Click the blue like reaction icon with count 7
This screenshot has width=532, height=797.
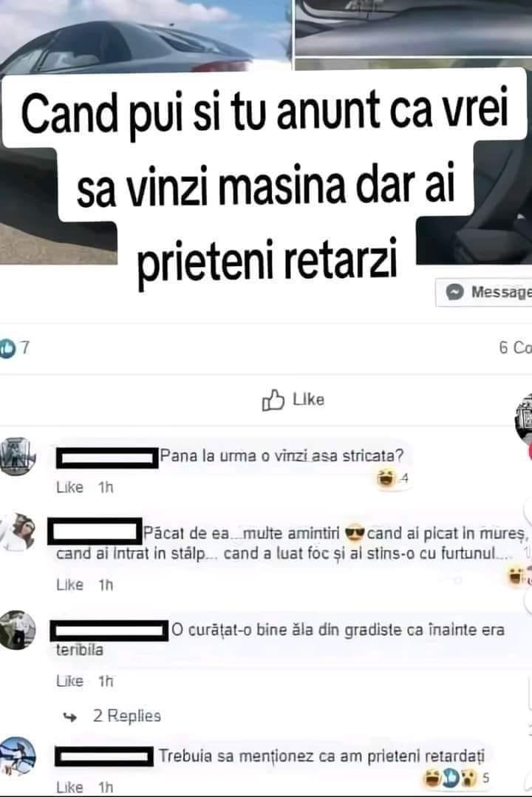point(7,348)
